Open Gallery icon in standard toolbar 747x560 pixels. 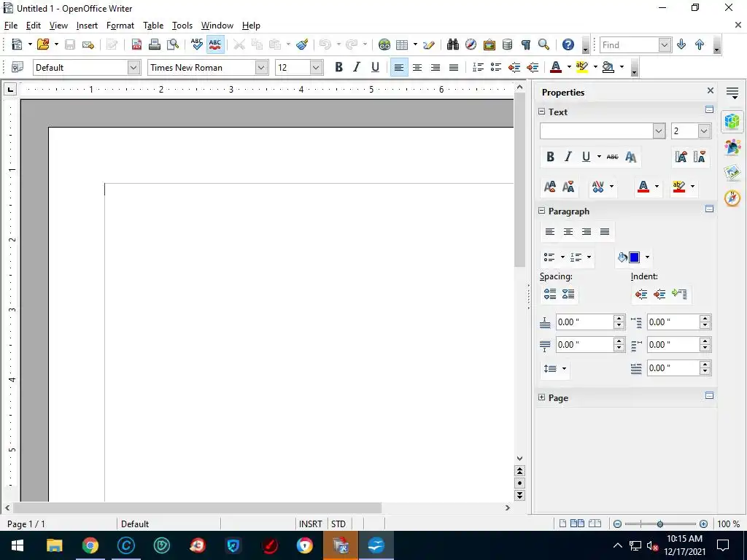tap(489, 44)
